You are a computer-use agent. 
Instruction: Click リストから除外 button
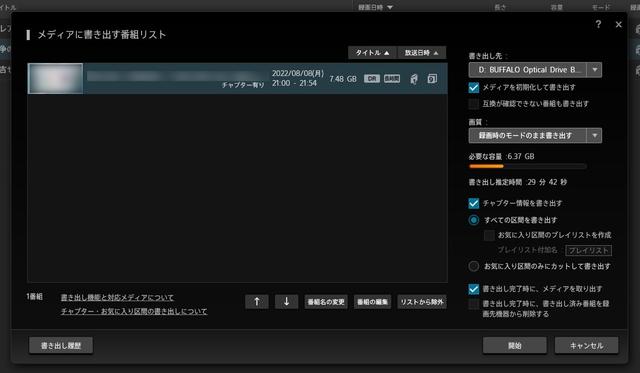point(422,302)
